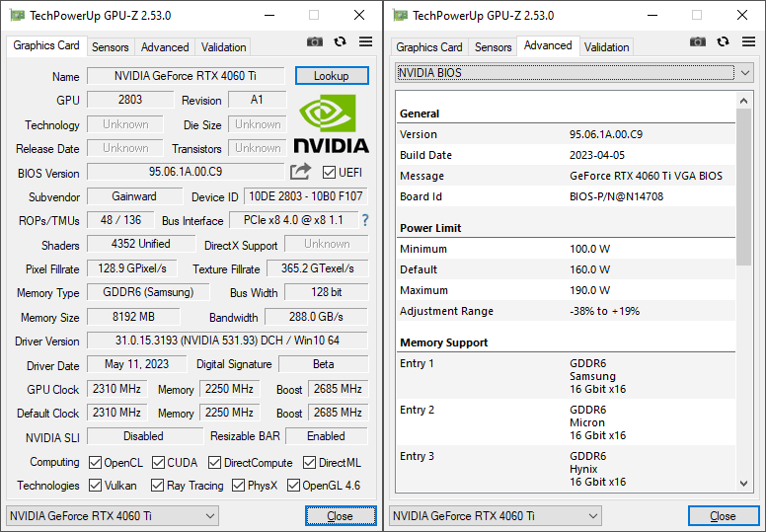Viewport: 766px width, 532px height.
Task: Click the BIOS Version field
Action: coord(186,172)
